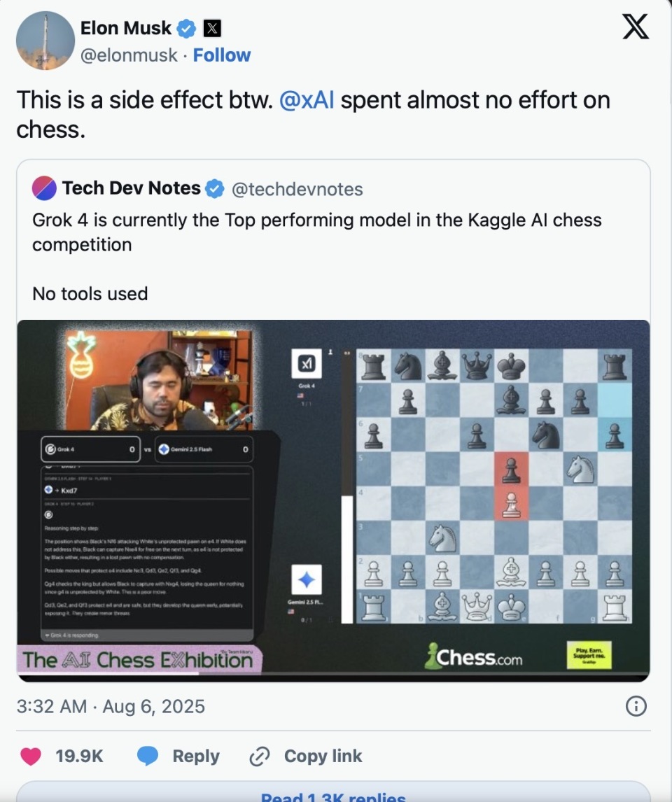Open the 3:32 AM Aug 6, 2025 timestamp
This screenshot has height=802, width=672.
111,706
